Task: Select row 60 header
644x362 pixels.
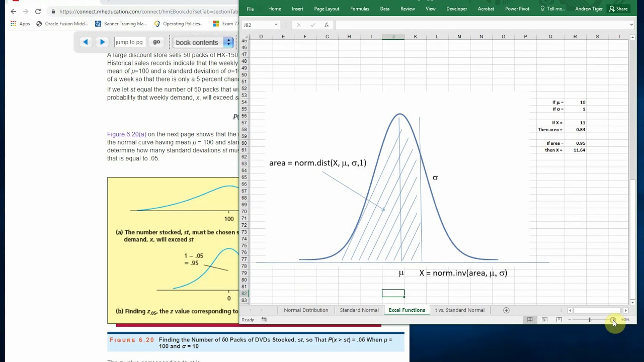Action: coord(244,143)
